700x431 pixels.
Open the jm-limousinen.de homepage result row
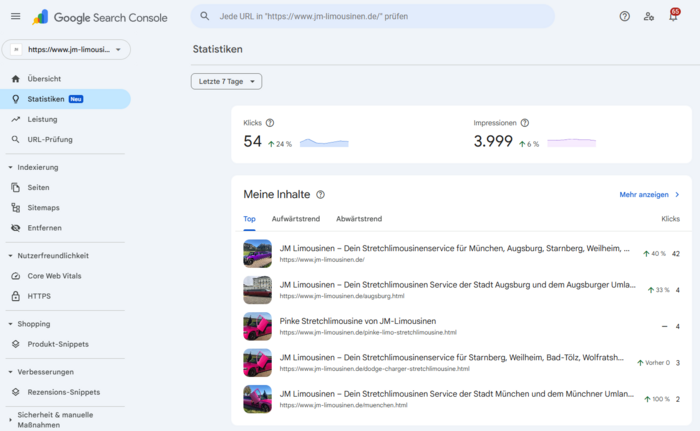[462, 254]
